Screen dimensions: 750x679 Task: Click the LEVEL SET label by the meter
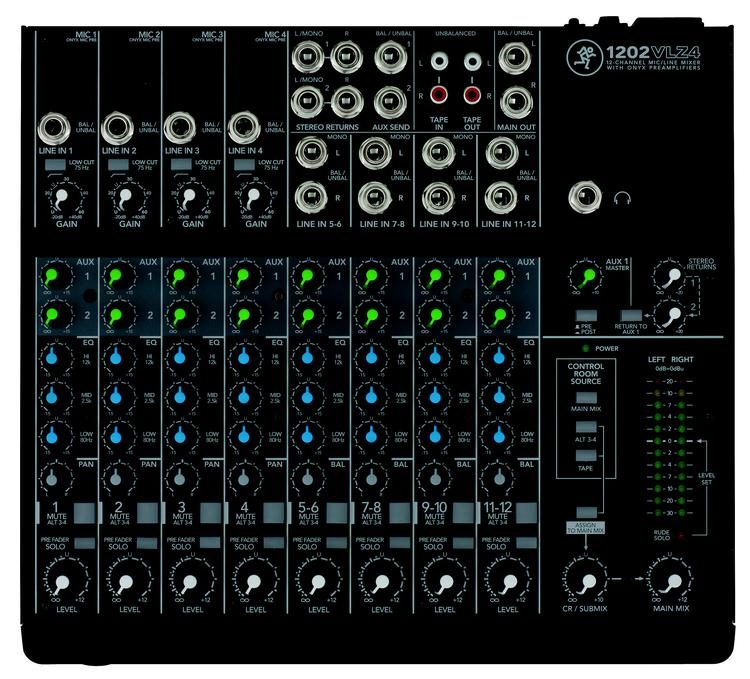coord(706,478)
